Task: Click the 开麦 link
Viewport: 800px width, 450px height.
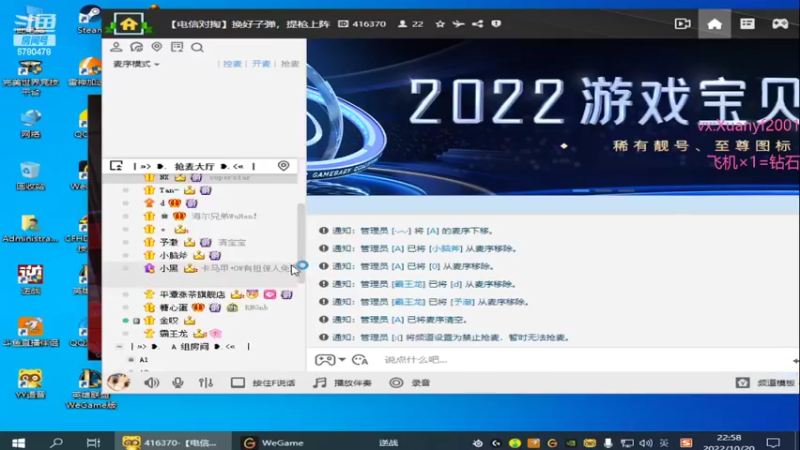Action: tap(261, 64)
